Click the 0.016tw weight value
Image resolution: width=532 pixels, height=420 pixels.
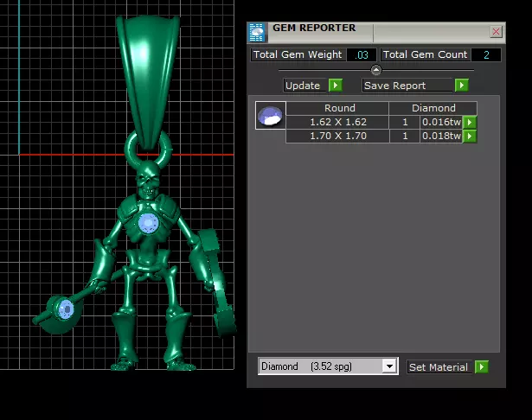[441, 122]
